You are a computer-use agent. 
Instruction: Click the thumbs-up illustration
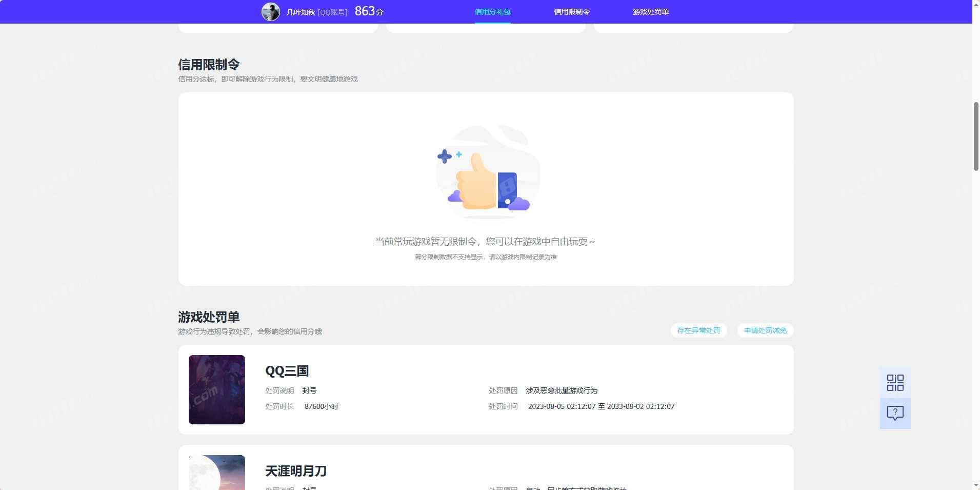(487, 173)
